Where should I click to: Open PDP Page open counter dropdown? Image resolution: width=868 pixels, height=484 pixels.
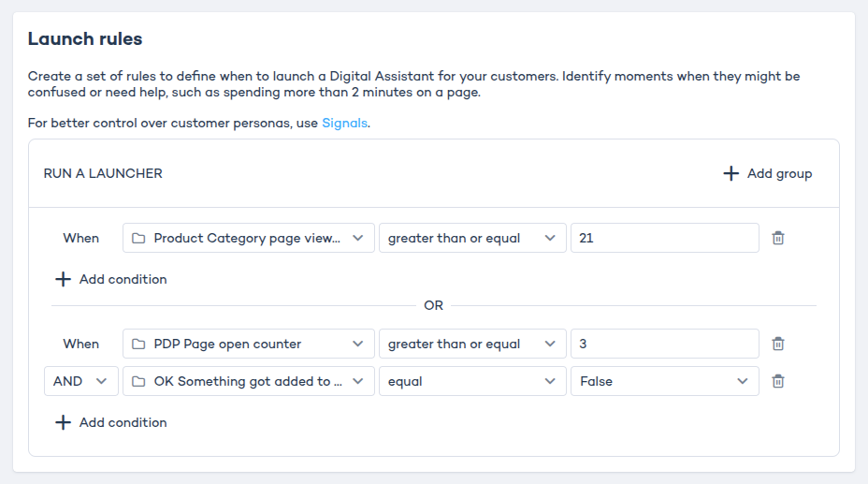click(x=248, y=344)
